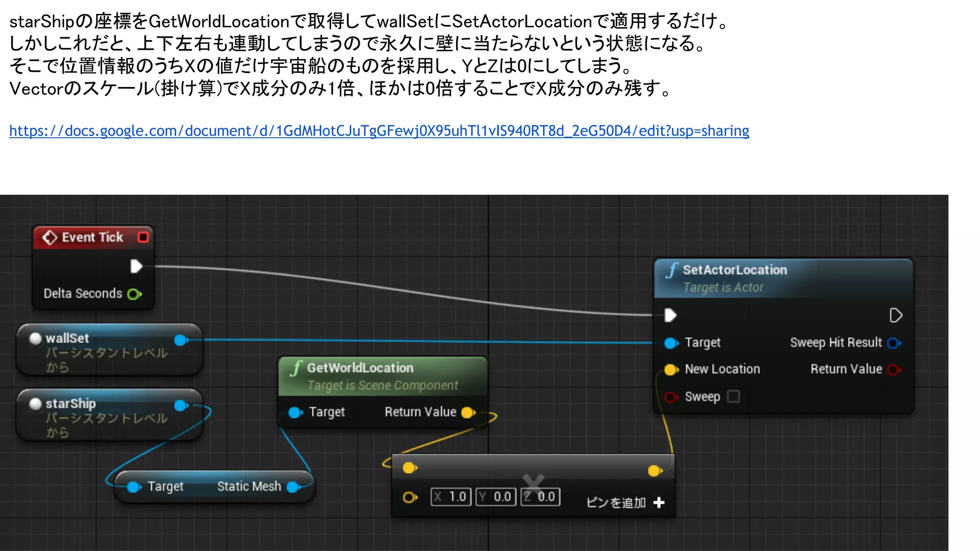The image size is (980, 551).
Task: Click the red Return Value output pin on SetActorLocation
Action: (894, 370)
